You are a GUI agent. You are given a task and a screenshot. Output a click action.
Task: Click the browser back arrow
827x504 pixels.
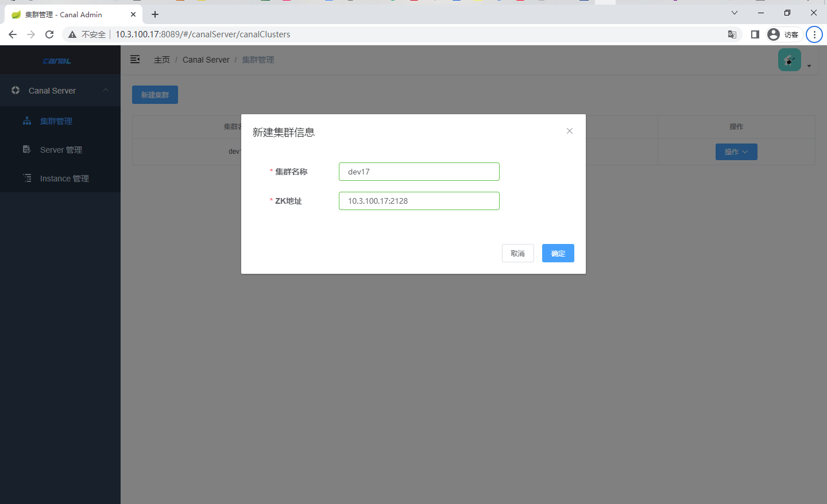pos(13,34)
